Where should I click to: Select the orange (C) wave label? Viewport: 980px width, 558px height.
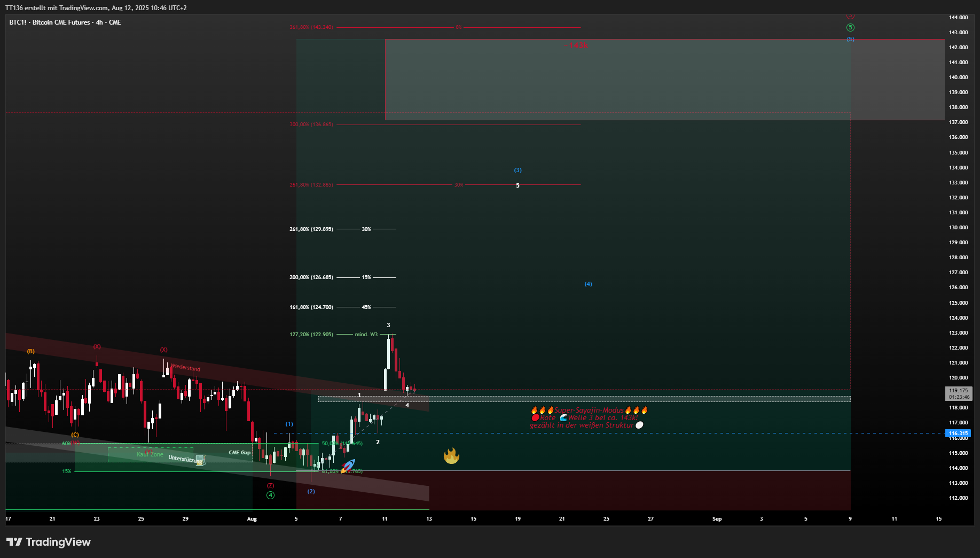pyautogui.click(x=75, y=435)
